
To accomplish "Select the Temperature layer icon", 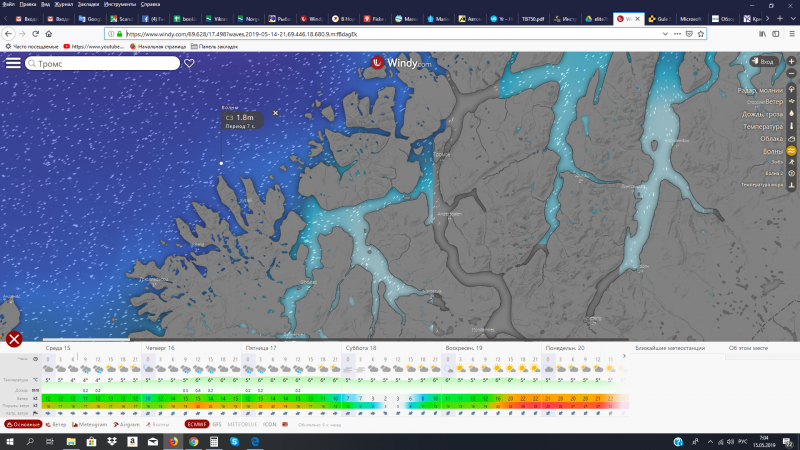I will [x=791, y=127].
